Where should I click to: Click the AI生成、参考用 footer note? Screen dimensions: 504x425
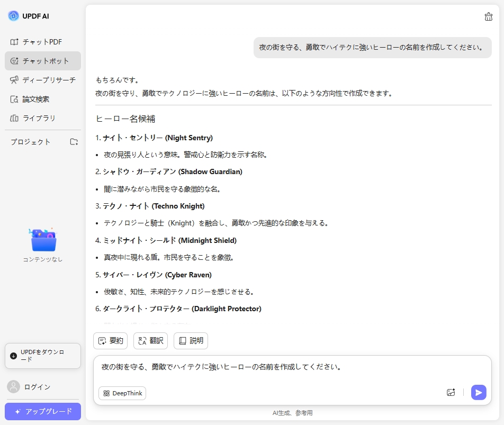point(292,413)
